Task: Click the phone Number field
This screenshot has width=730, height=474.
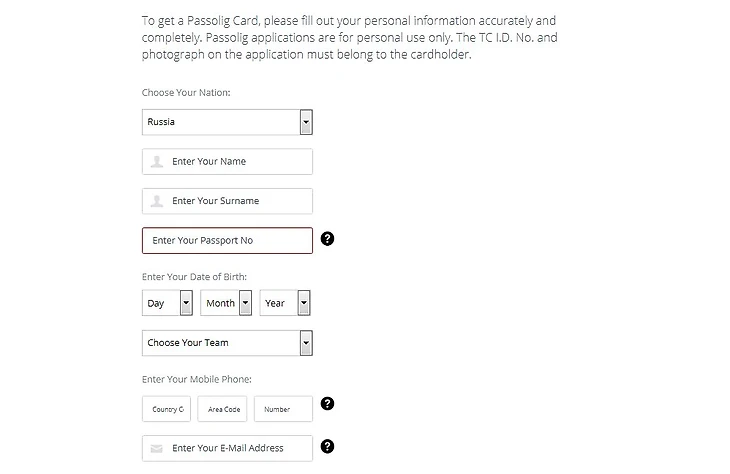Action: coord(283,409)
